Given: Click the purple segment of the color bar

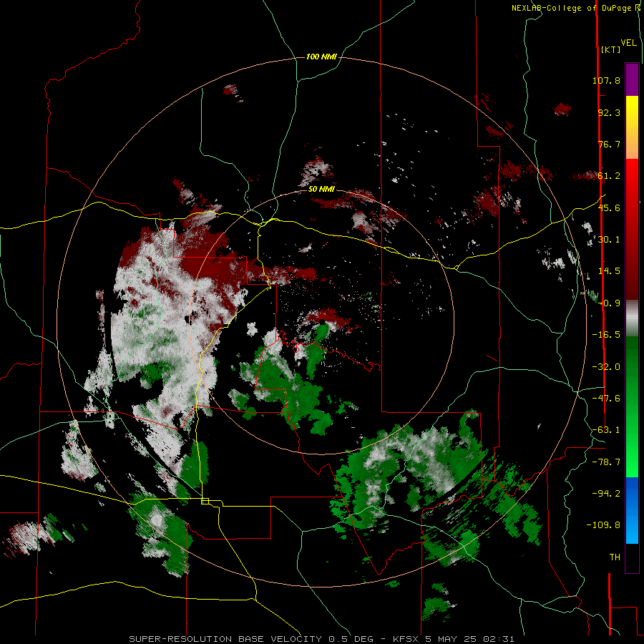Looking at the screenshot, I should [632, 79].
